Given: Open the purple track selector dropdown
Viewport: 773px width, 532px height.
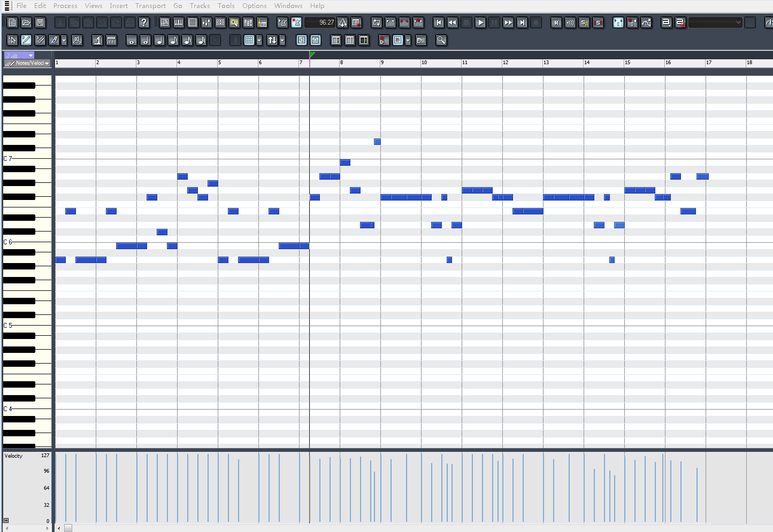Looking at the screenshot, I should tap(19, 55).
